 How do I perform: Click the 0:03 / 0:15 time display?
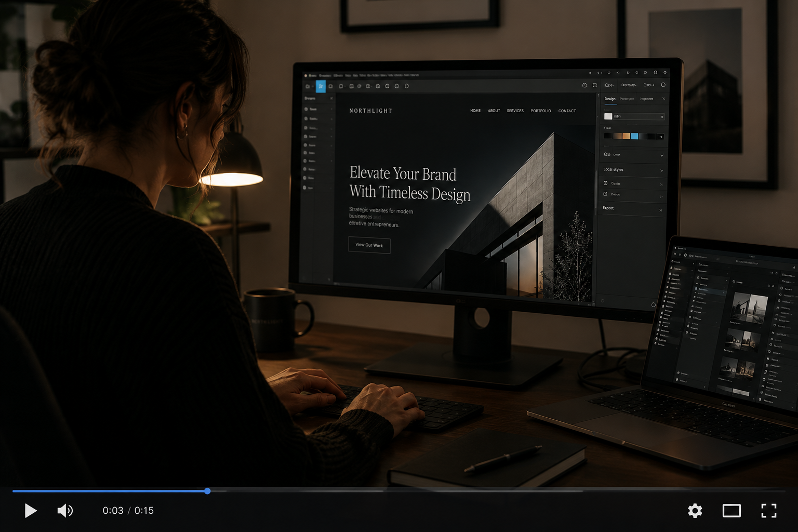(x=128, y=511)
